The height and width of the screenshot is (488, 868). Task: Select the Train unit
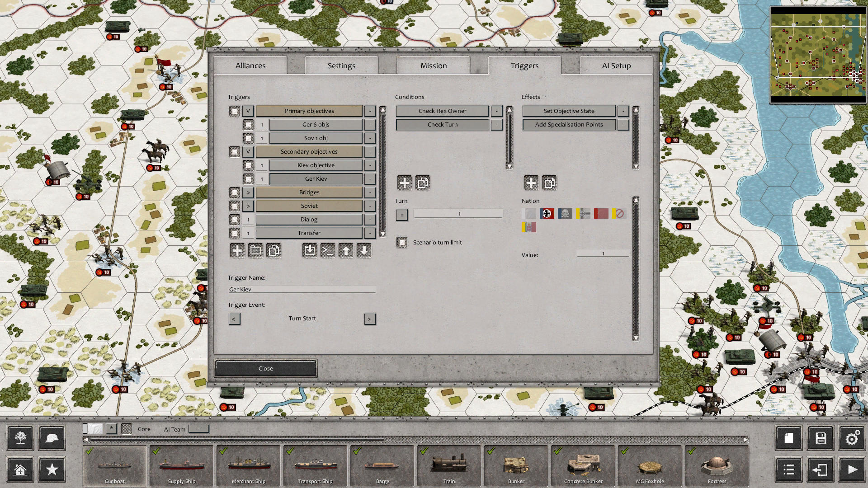449,465
